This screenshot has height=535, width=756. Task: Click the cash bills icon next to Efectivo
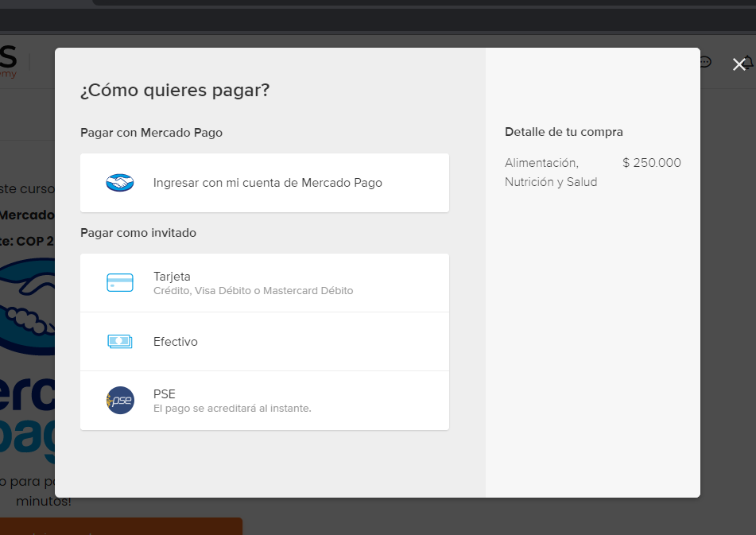click(119, 342)
